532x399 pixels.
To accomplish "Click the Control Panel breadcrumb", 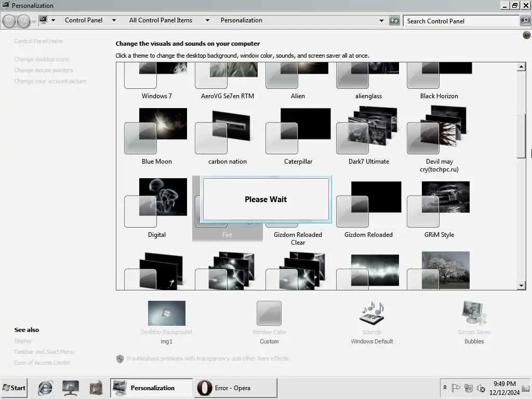I will (x=84, y=20).
